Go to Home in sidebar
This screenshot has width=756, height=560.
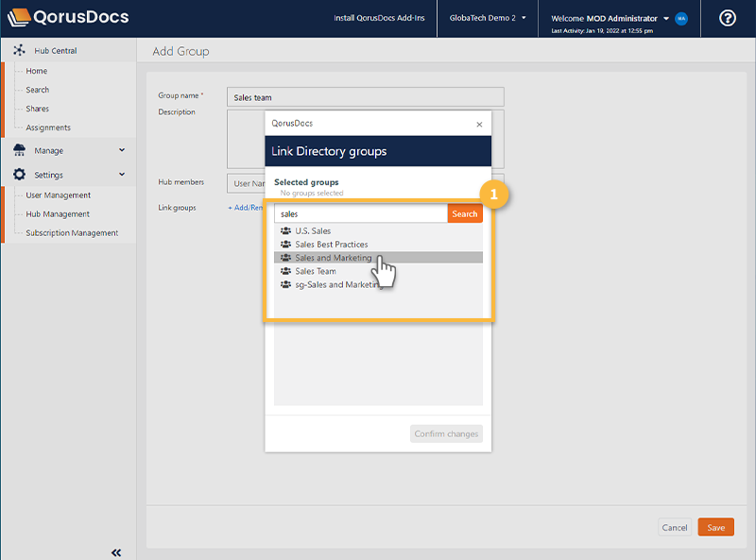[x=37, y=71]
